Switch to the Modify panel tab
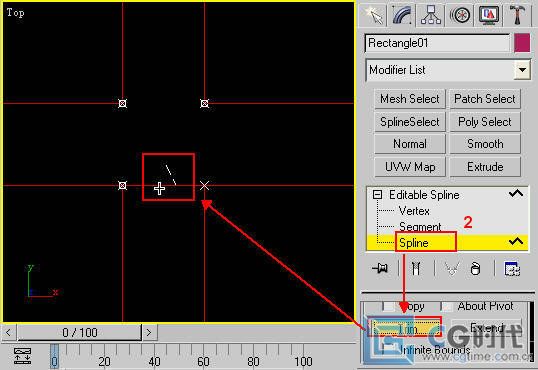Viewport: 538px width, 370px height. point(402,15)
